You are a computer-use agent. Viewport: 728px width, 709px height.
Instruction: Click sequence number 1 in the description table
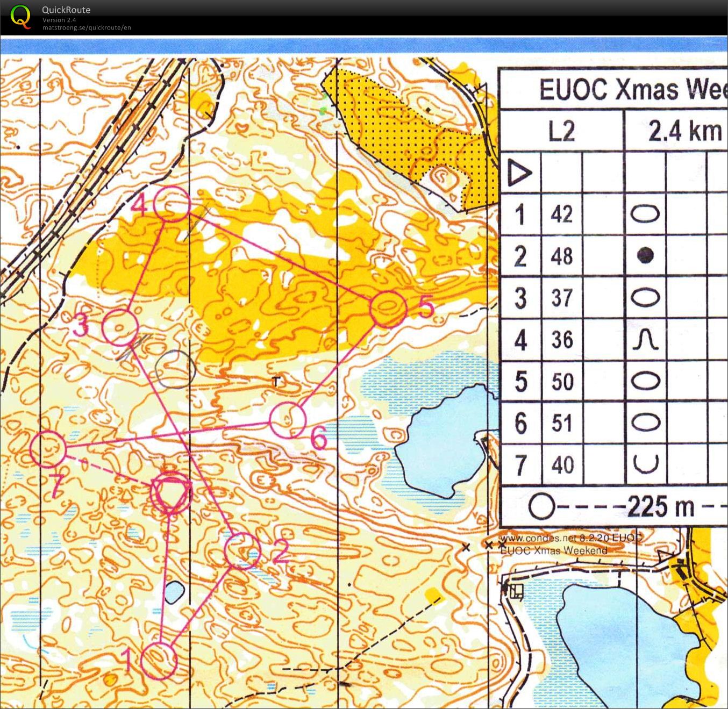click(x=519, y=214)
